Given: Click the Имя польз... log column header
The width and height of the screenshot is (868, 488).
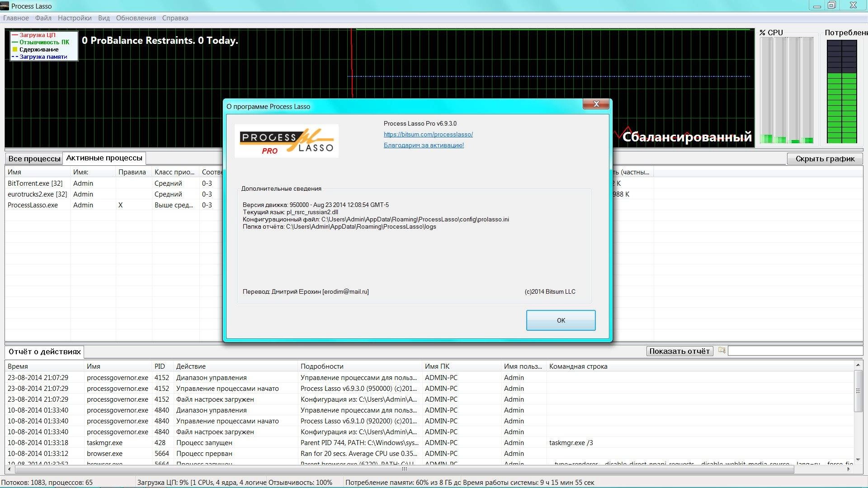Looking at the screenshot, I should 523,366.
